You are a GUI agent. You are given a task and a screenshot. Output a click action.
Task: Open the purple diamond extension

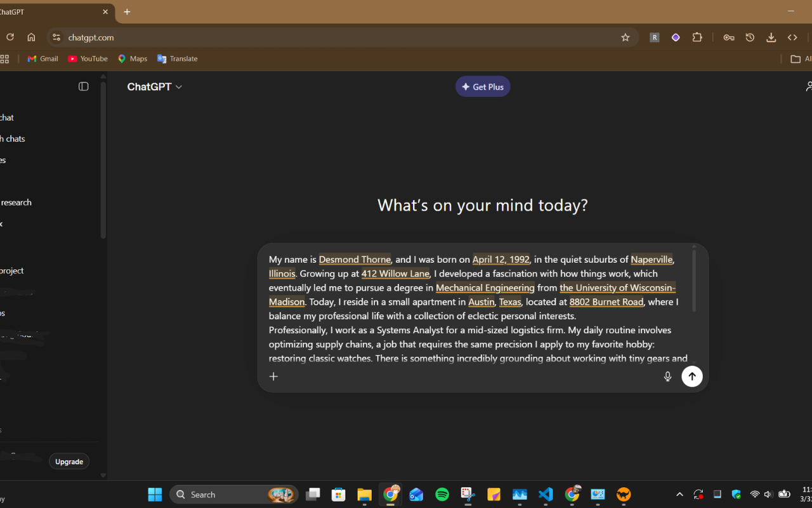pyautogui.click(x=676, y=37)
